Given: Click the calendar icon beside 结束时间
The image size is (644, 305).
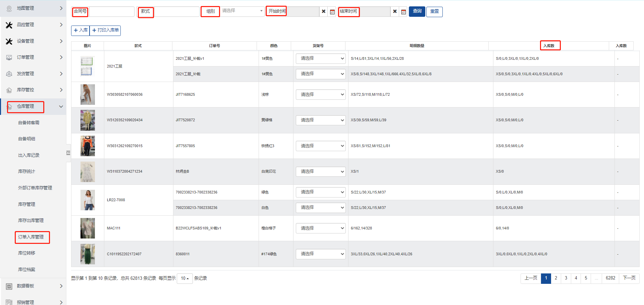Looking at the screenshot, I should [403, 12].
